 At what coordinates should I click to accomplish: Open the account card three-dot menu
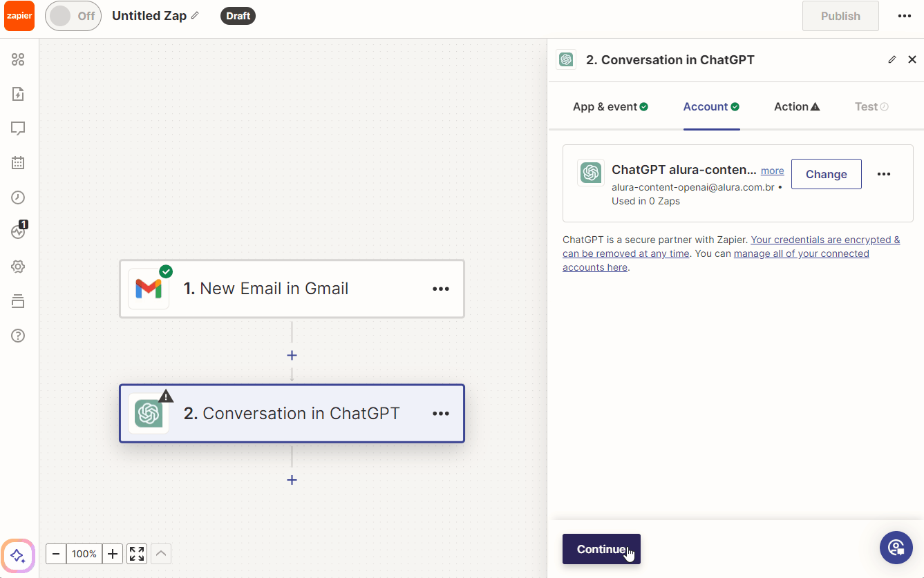(x=884, y=174)
